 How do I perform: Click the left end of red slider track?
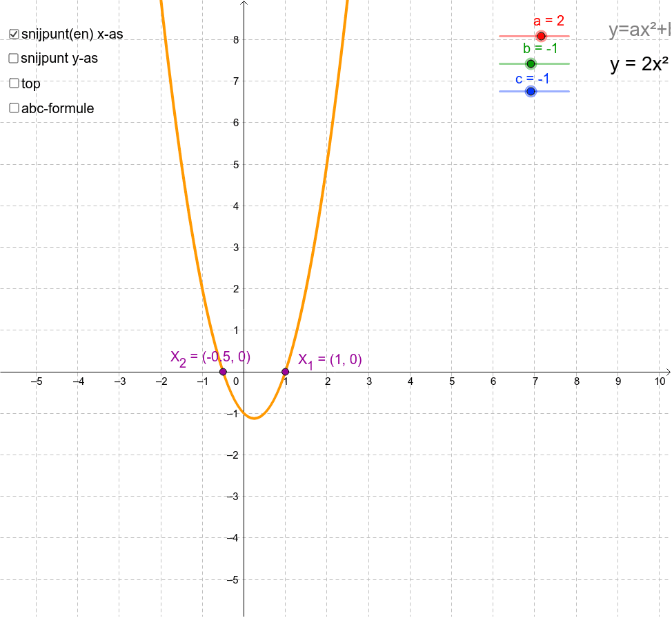pyautogui.click(x=502, y=36)
